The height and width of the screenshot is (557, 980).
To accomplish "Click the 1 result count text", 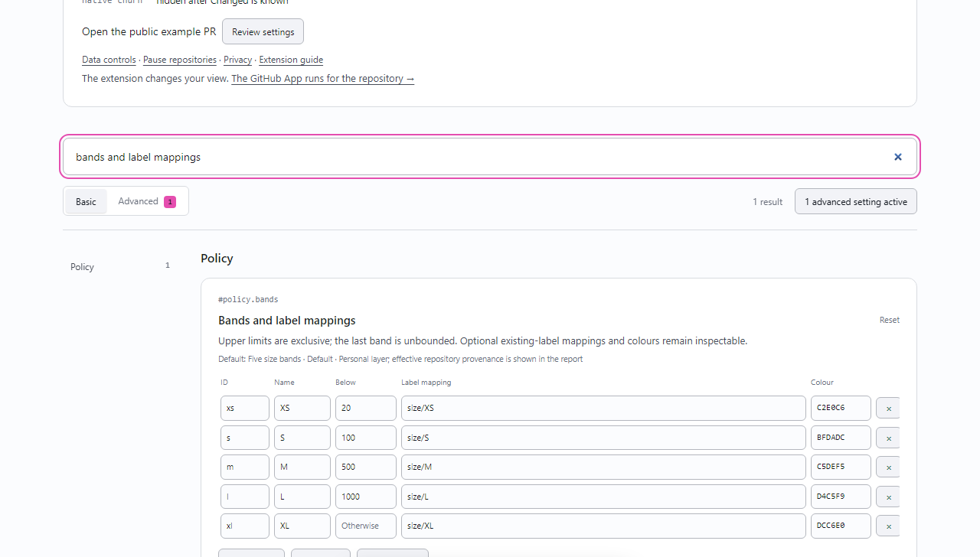I will [x=767, y=202].
